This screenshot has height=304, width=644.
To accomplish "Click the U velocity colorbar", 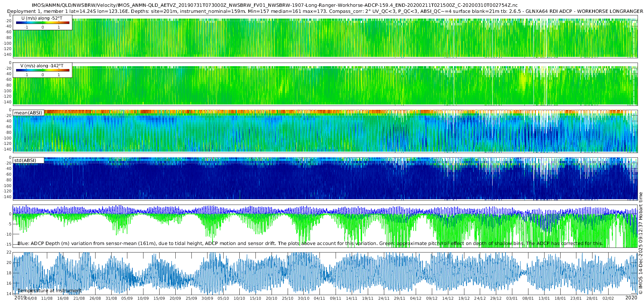I will [x=43, y=23].
